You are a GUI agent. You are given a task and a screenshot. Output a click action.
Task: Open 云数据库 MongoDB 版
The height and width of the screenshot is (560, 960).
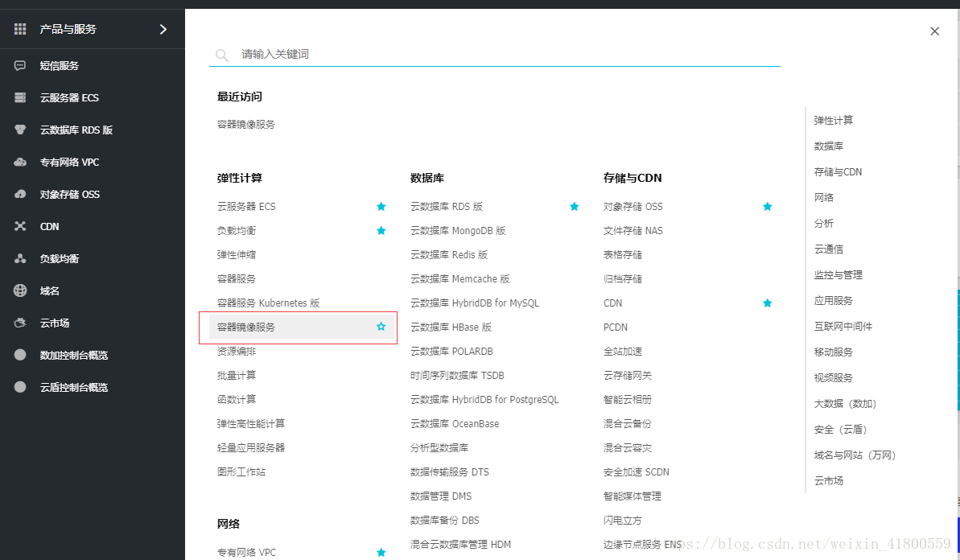click(458, 231)
